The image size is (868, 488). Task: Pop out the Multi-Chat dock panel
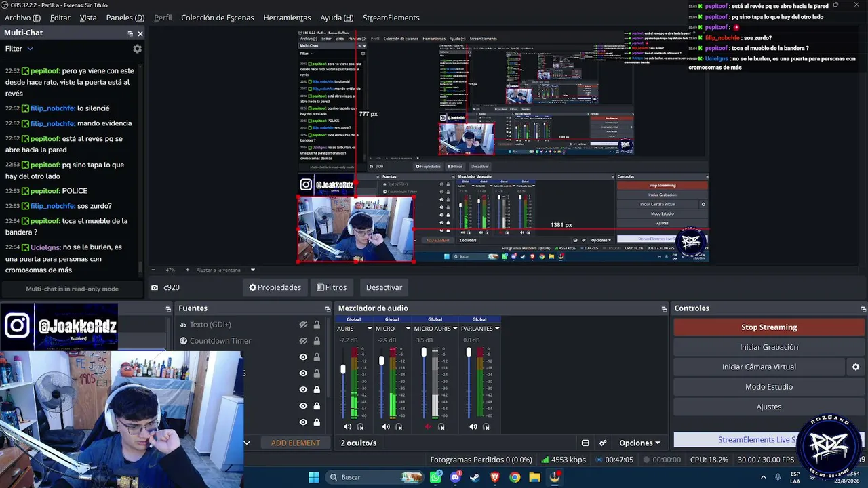click(130, 33)
